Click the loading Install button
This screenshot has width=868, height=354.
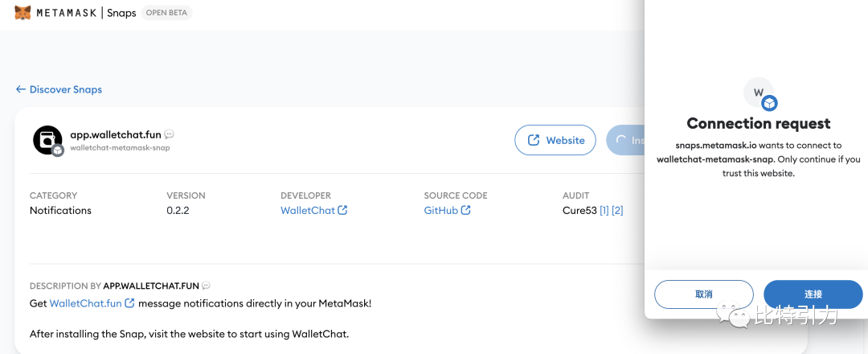point(626,140)
